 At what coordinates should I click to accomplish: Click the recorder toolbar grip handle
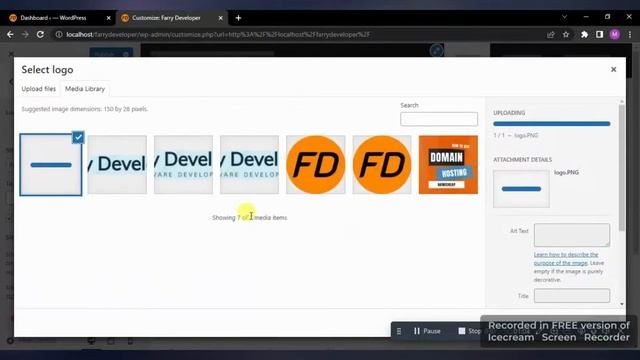[x=399, y=331]
